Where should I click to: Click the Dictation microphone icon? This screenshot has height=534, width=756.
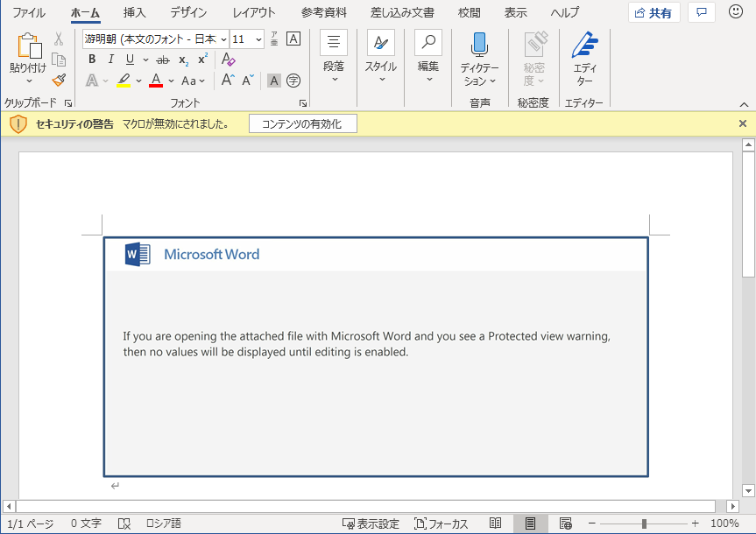479,45
